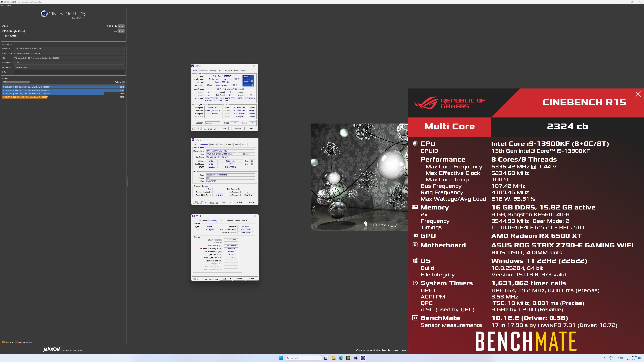Click the BenchMate code-bracket icon
This screenshot has height=362, width=644.
(x=415, y=318)
